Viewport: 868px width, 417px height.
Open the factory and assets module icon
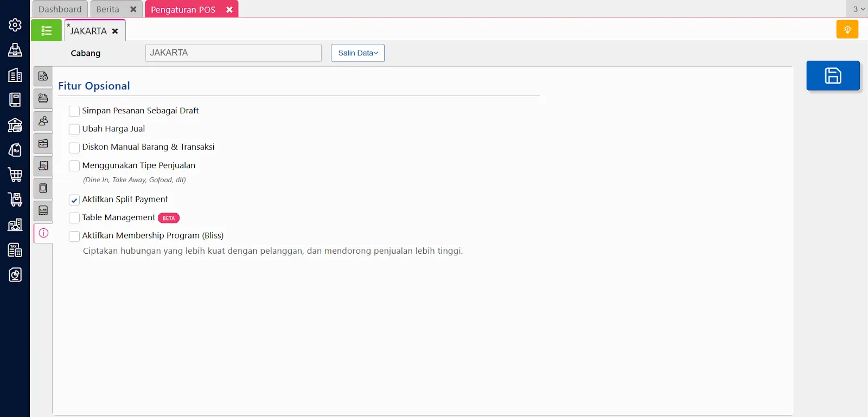(15, 224)
